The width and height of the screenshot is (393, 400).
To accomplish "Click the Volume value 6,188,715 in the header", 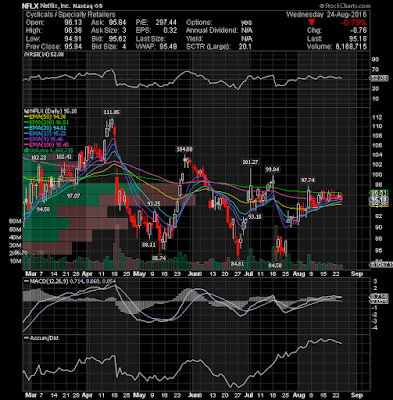I will click(x=350, y=47).
